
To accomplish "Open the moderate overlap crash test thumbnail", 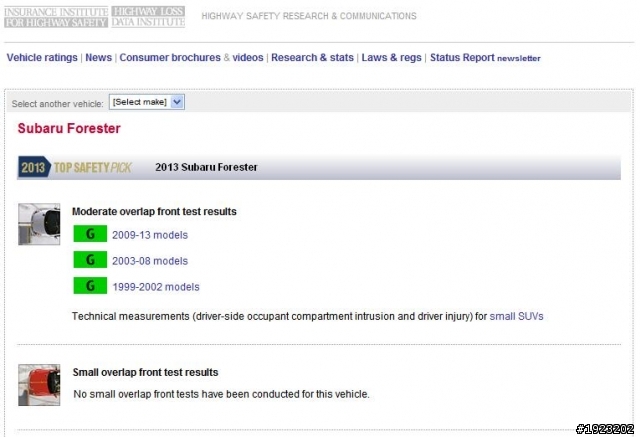I will pos(39,224).
